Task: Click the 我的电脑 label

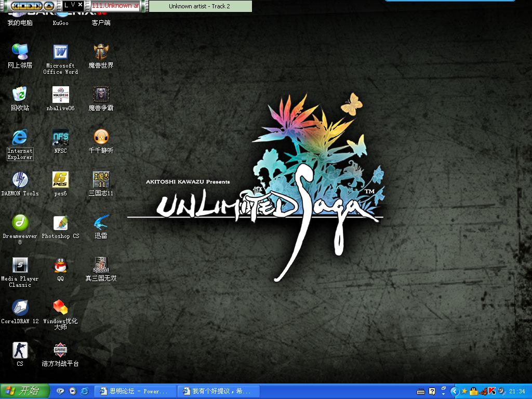Action: (x=20, y=23)
